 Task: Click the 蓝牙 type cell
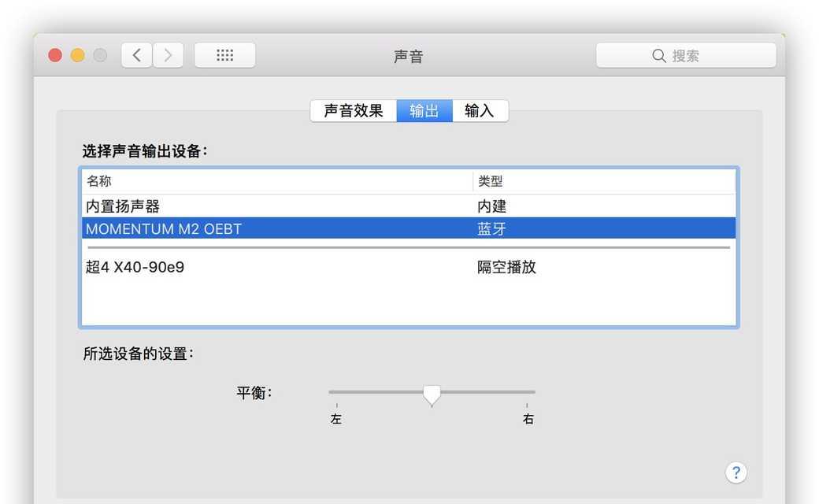coord(491,228)
